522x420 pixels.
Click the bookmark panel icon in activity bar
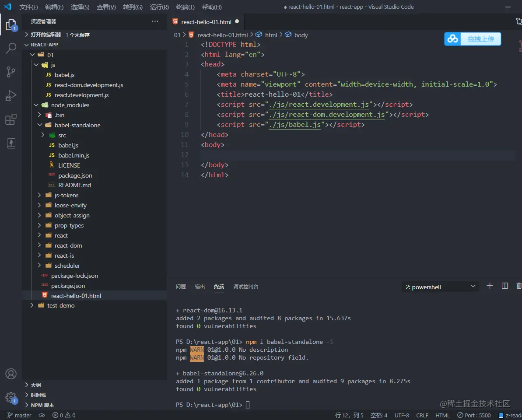tap(11, 143)
